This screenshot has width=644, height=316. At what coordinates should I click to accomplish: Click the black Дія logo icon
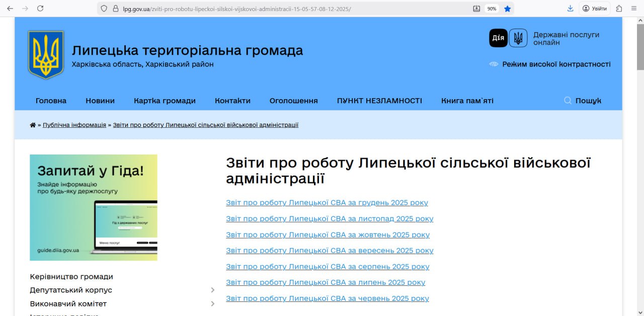498,38
